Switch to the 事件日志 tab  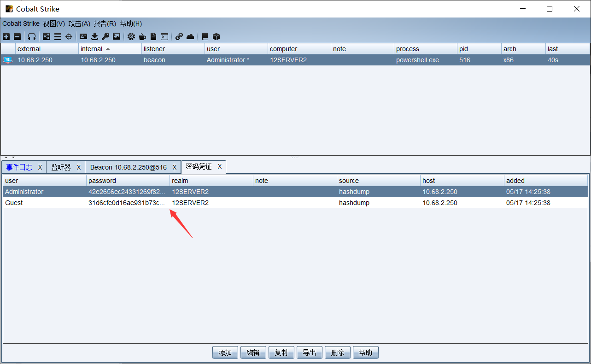[x=19, y=167]
